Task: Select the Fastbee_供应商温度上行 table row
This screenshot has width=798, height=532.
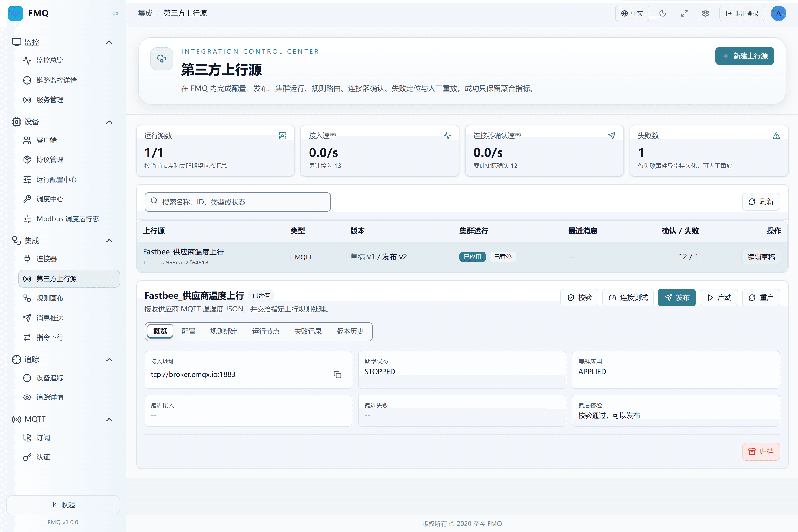Action: tap(462, 257)
